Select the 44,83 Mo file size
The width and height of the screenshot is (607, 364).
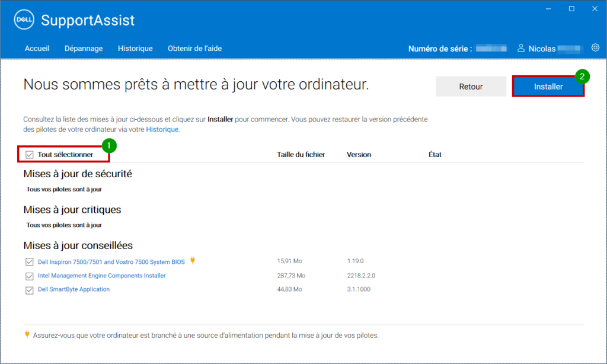(x=289, y=289)
